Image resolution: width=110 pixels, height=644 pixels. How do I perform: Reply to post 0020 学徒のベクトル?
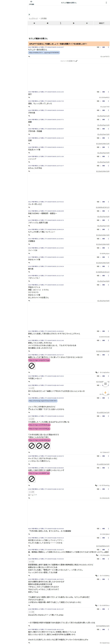(x=29, y=301)
